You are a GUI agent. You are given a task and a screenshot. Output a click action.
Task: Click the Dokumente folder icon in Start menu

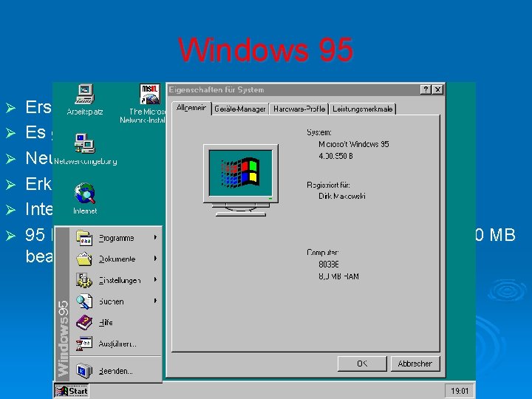pyautogui.click(x=83, y=259)
